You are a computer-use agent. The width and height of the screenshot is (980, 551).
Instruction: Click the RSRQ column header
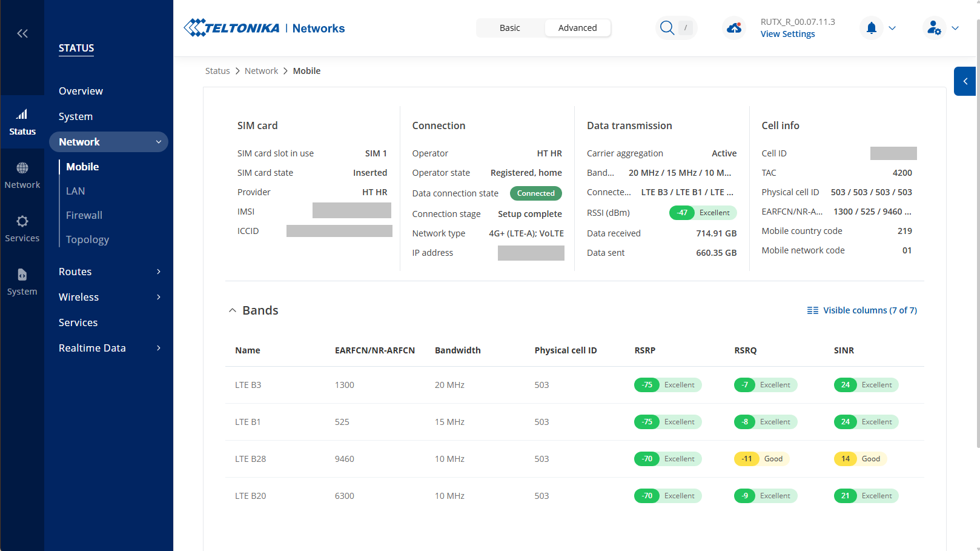(x=746, y=350)
